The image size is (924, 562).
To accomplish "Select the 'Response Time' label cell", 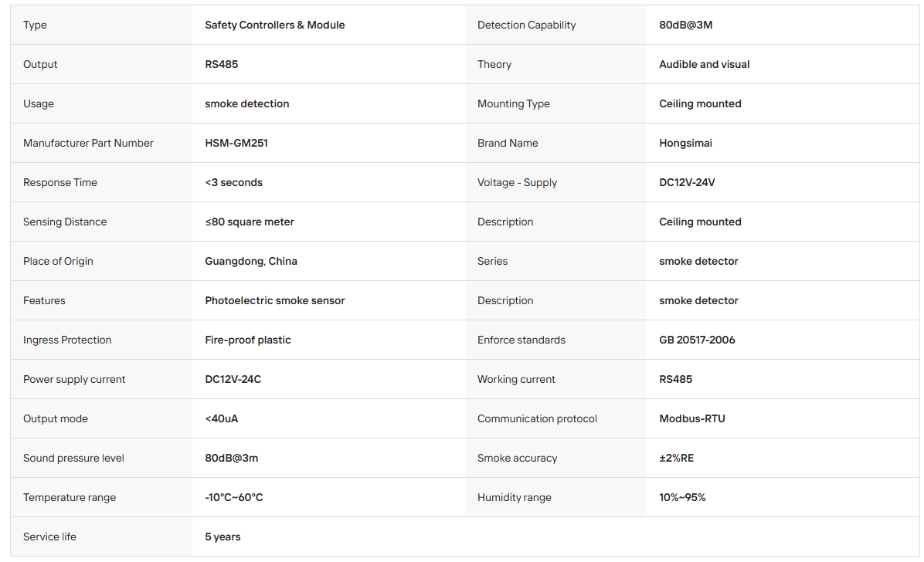I will click(101, 183).
